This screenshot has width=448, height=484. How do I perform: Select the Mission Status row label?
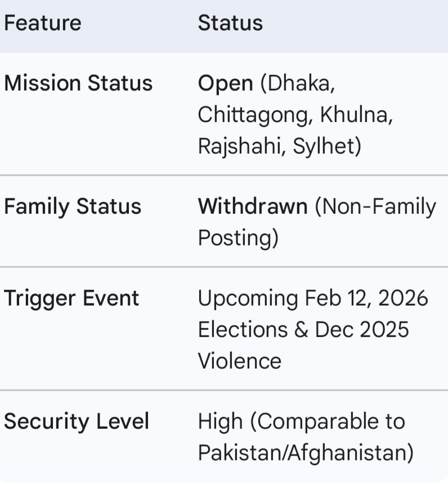click(78, 83)
